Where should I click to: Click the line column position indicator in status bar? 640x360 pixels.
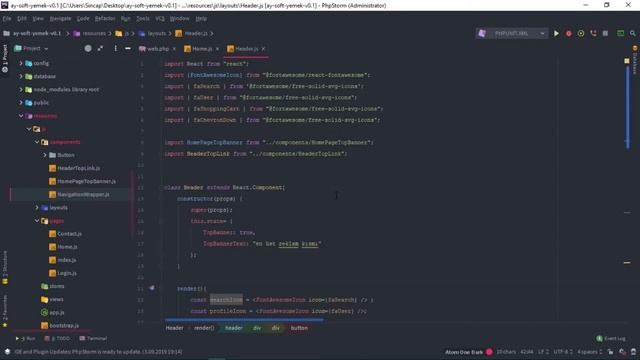(527, 352)
